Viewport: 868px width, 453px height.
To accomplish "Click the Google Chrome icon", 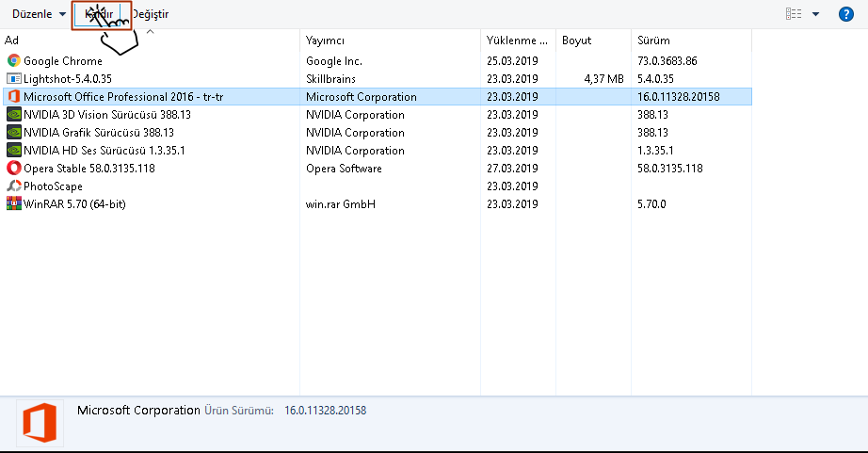I will 14,60.
